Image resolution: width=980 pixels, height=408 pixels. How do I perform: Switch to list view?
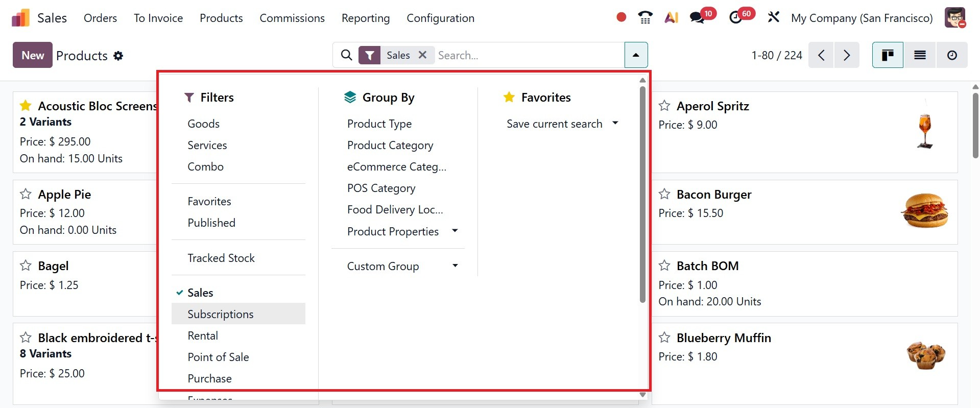920,55
